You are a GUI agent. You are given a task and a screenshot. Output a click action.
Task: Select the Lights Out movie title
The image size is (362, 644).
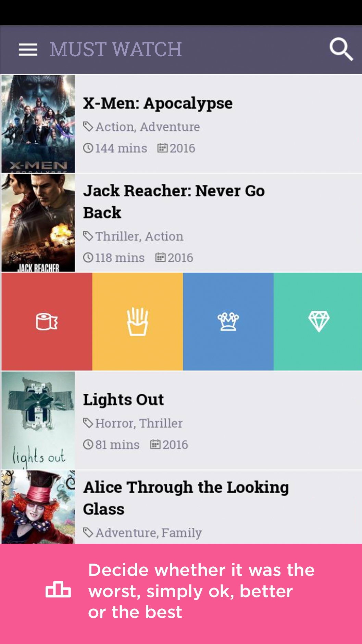point(123,400)
